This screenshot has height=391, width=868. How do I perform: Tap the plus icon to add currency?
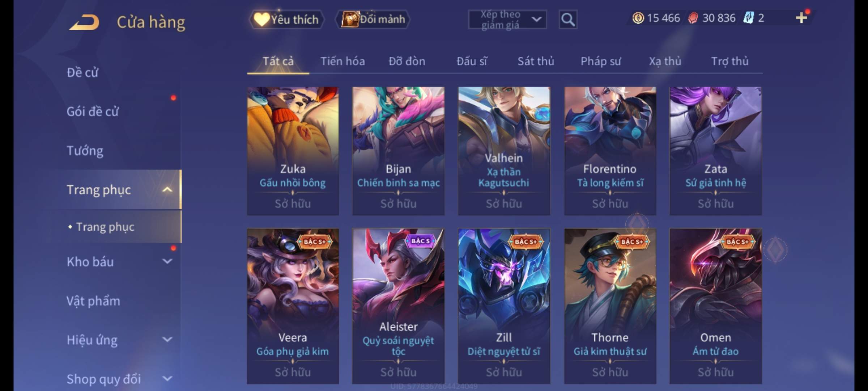tap(801, 18)
